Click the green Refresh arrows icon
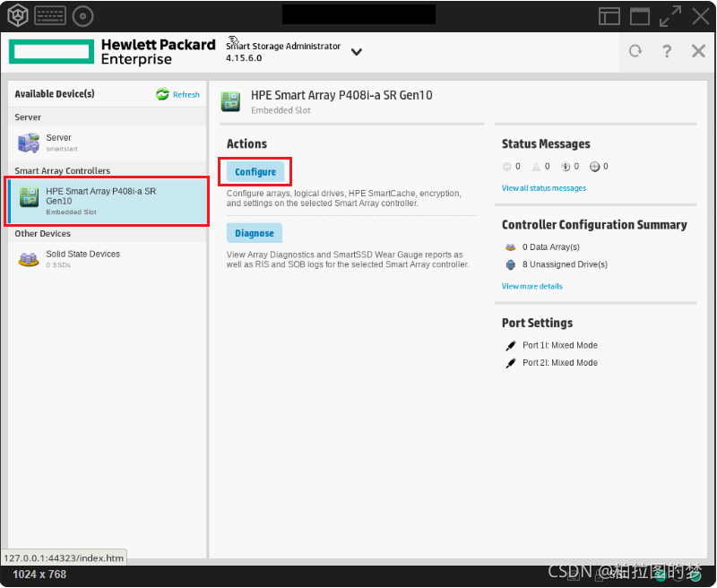 [162, 94]
